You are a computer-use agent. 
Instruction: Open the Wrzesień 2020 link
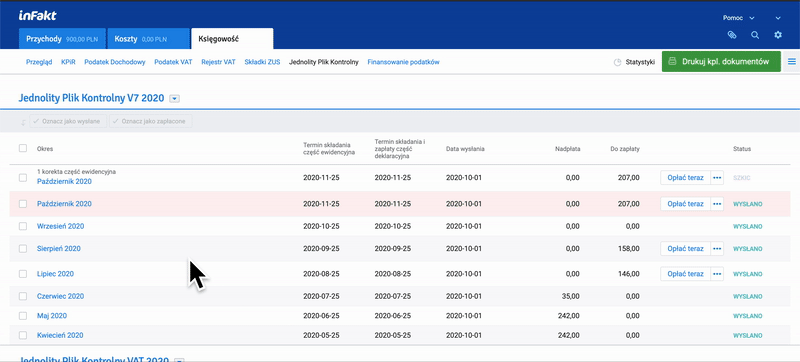[60, 226]
